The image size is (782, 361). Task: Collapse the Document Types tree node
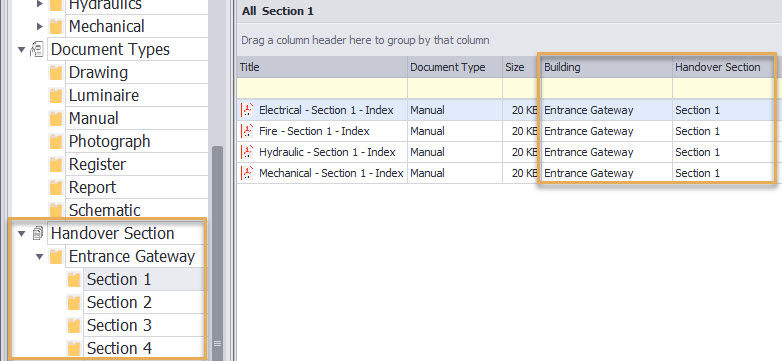pos(21,49)
